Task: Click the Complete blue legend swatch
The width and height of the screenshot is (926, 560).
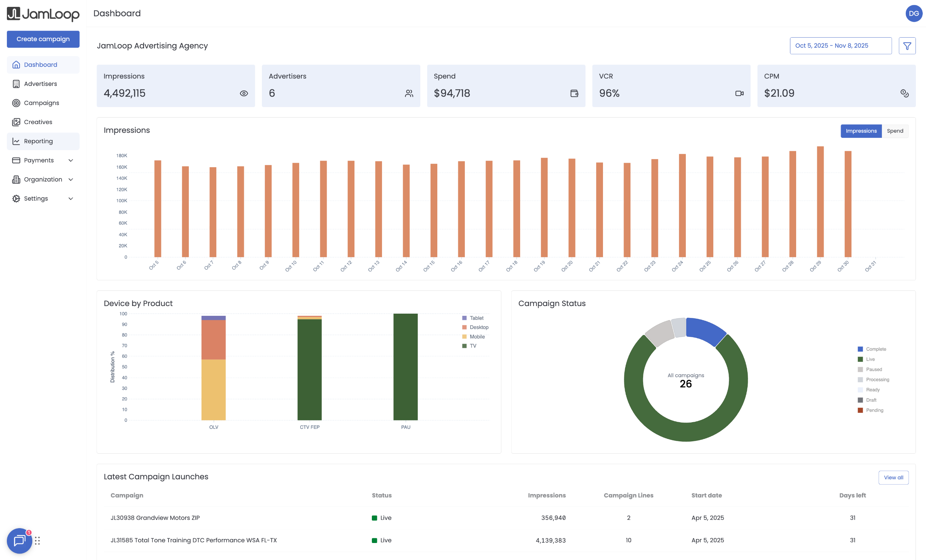Action: [x=860, y=349]
